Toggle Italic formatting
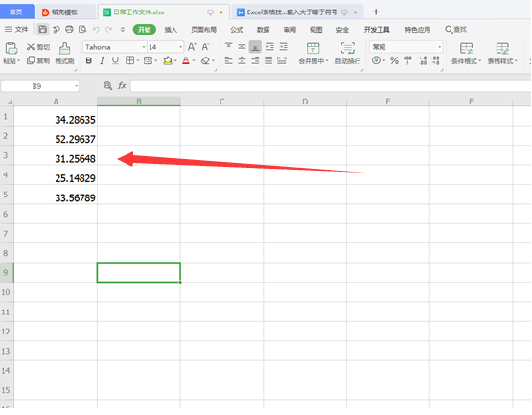 [102, 60]
